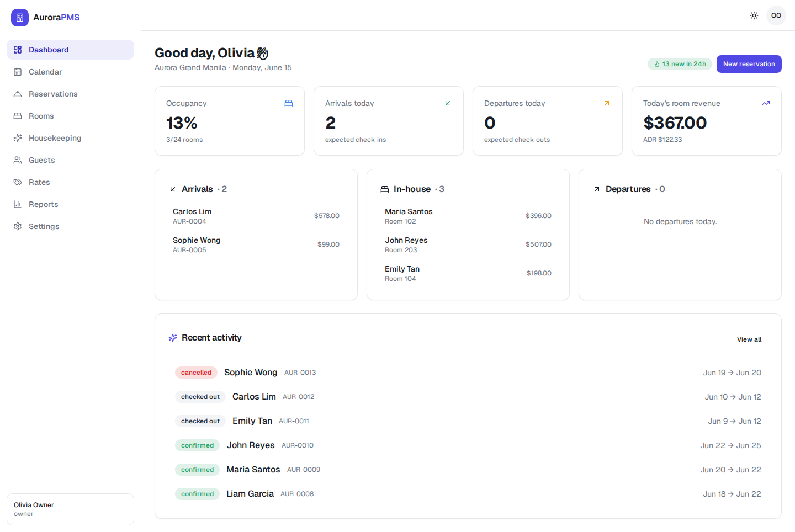Screen dimensions: 795x532
Task: Click the Housekeeping sparkle icon in sidebar
Action: click(x=18, y=138)
